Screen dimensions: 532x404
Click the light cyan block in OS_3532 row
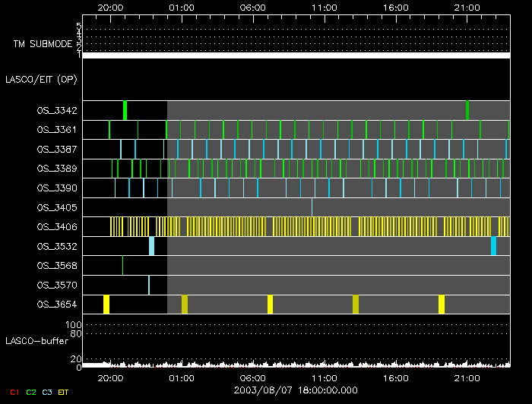(151, 246)
